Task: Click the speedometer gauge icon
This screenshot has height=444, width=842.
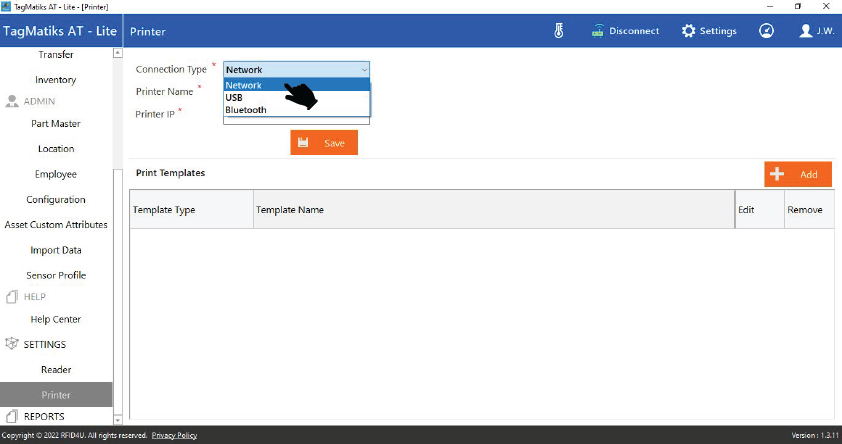Action: click(x=766, y=31)
